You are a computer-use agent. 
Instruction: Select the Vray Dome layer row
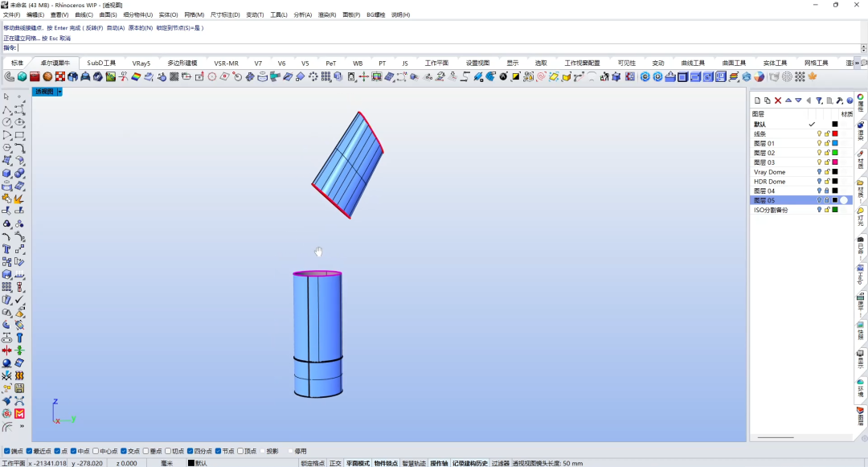[x=800, y=172]
